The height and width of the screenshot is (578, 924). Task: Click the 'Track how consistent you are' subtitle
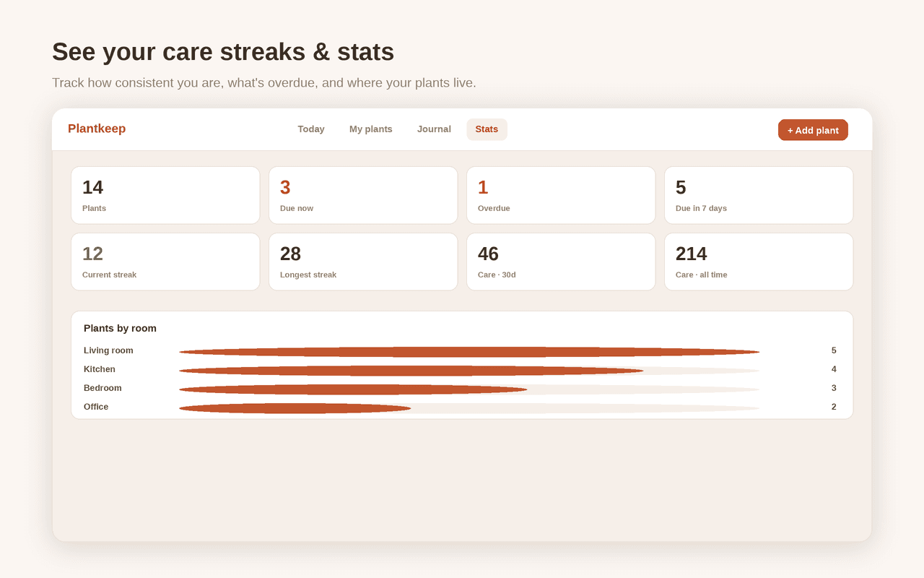click(264, 82)
